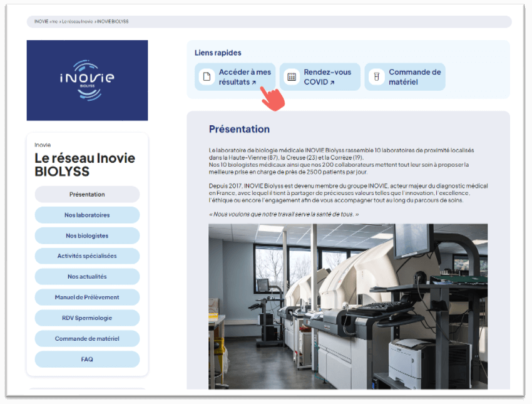Viewport: 532px width, 404px height.
Task: Go to Nos biologistes section
Action: pos(87,236)
